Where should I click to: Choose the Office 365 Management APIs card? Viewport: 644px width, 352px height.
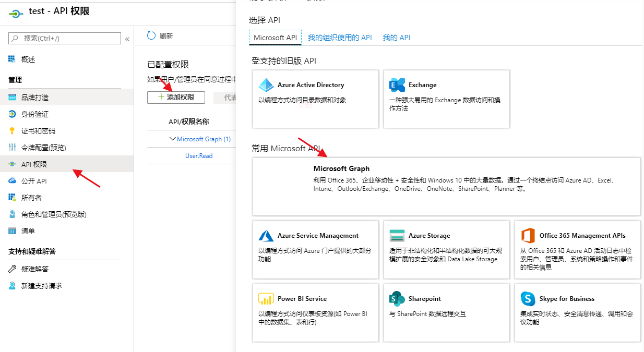point(578,250)
